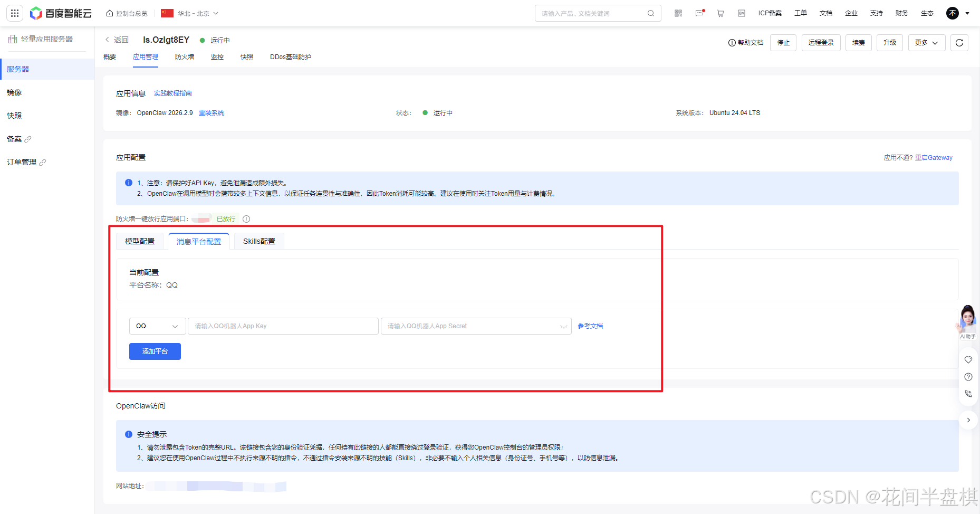Screen dimensions: 980x514
Task: Open the 防火墙 tab
Action: coord(185,57)
